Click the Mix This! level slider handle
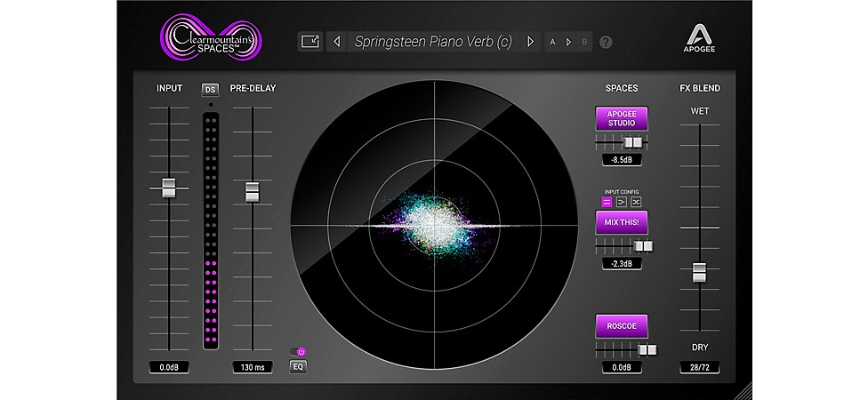Image resolution: width=868 pixels, height=400 pixels. pyautogui.click(x=643, y=246)
